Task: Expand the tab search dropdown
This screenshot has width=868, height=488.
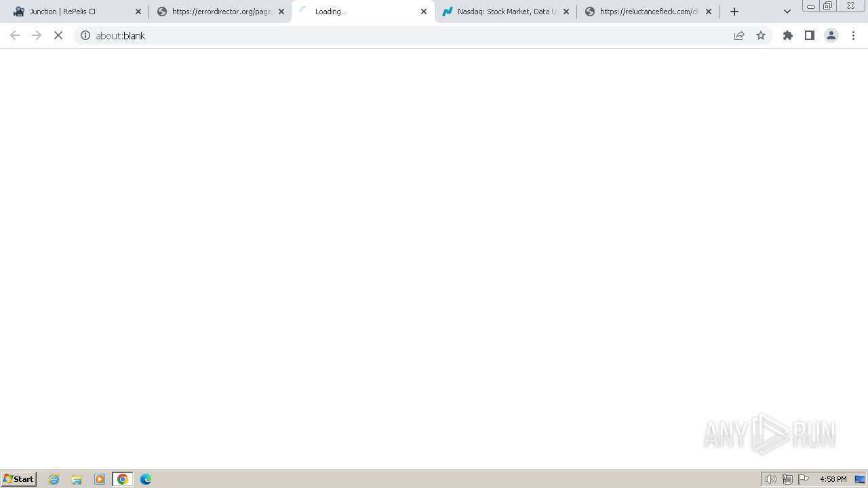Action: (787, 12)
